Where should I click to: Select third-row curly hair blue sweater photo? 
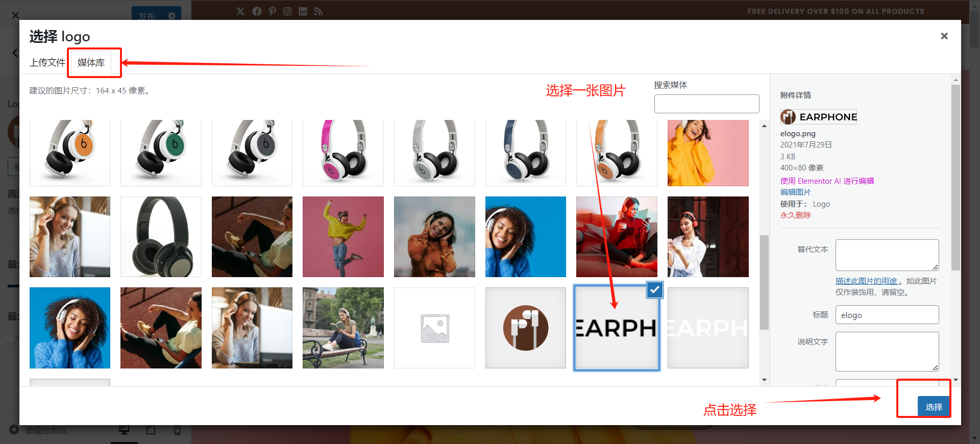pyautogui.click(x=70, y=328)
